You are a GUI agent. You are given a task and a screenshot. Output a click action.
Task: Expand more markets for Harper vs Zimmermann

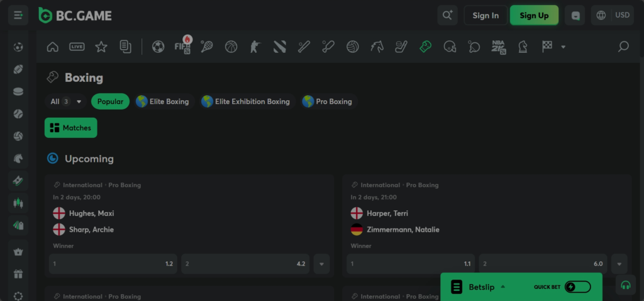[619, 264]
